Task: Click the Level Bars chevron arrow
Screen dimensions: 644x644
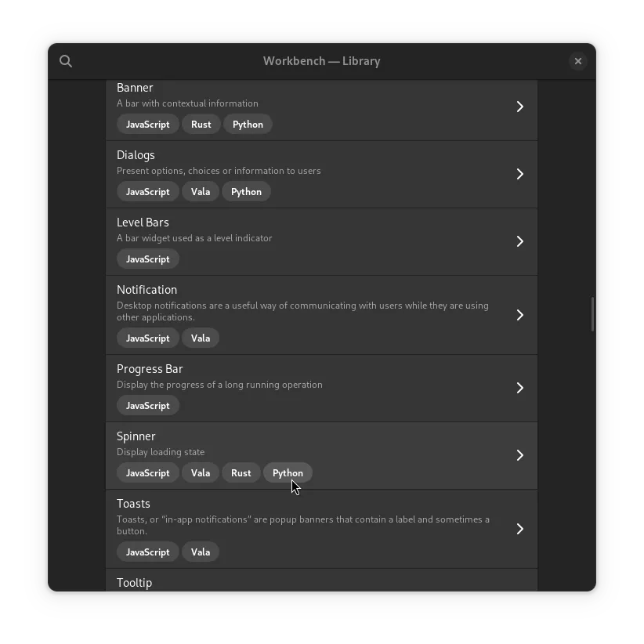Action: point(519,241)
